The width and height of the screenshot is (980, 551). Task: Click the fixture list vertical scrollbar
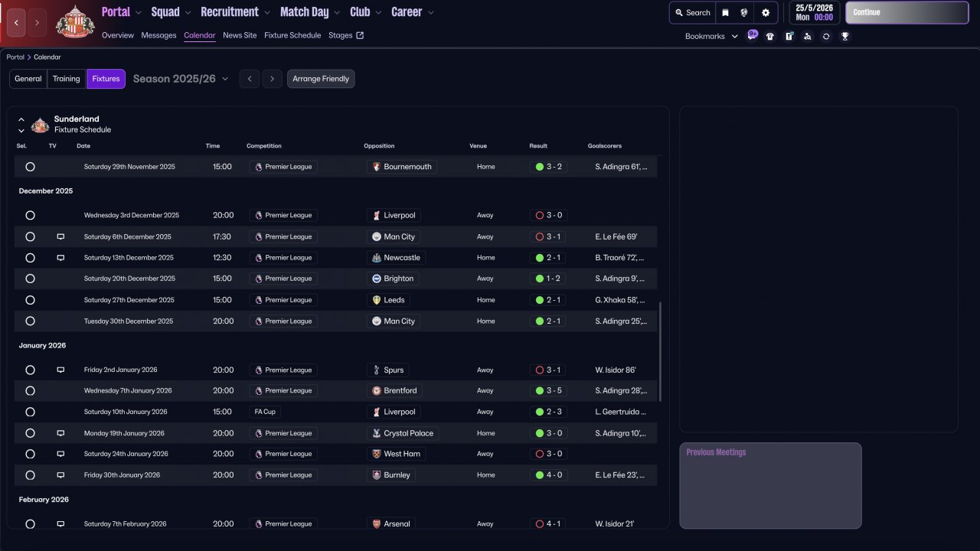(x=660, y=351)
